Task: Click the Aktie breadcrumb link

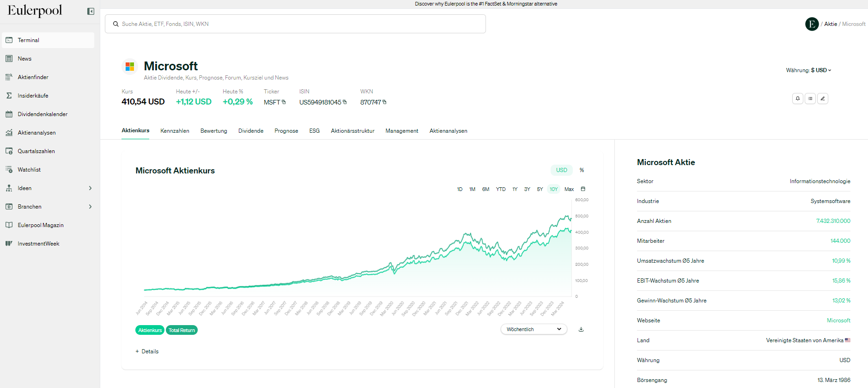Action: pos(831,24)
